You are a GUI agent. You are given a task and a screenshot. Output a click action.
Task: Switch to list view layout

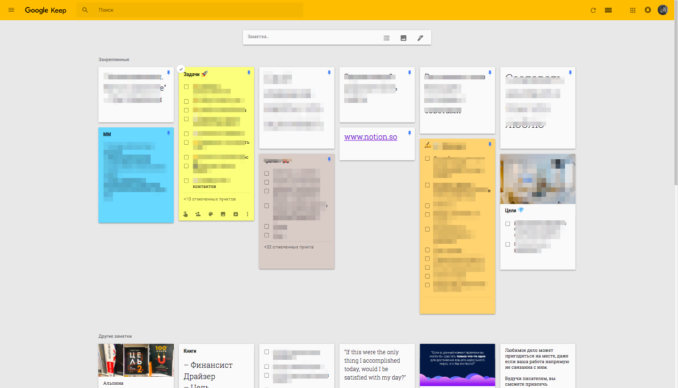[x=608, y=10]
